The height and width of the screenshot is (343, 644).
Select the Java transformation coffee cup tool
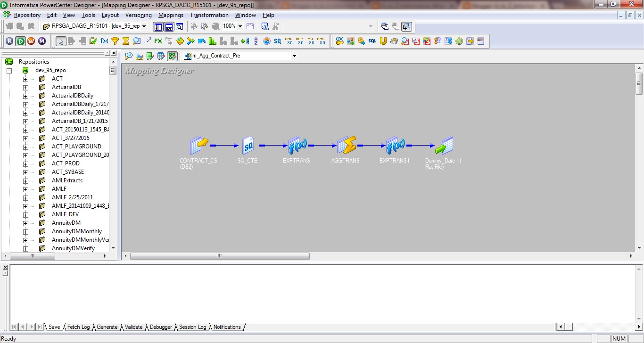[394, 41]
